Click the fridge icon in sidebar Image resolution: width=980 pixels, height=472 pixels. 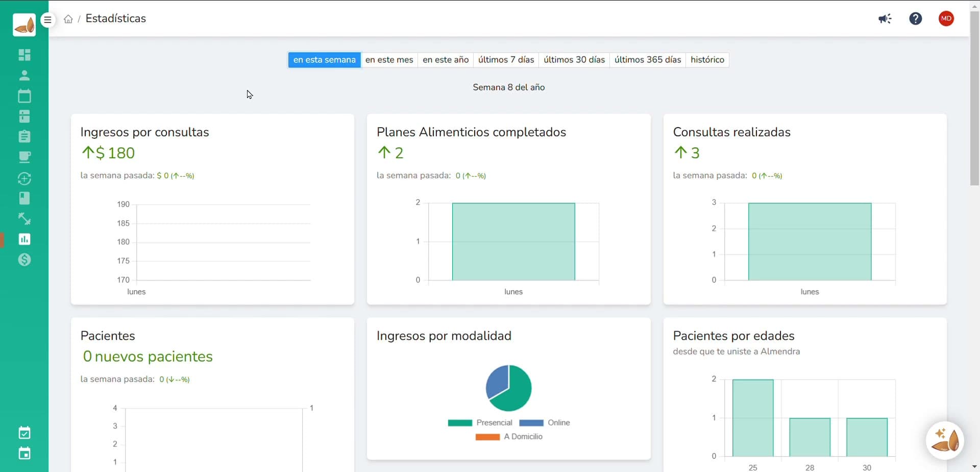coord(24,116)
